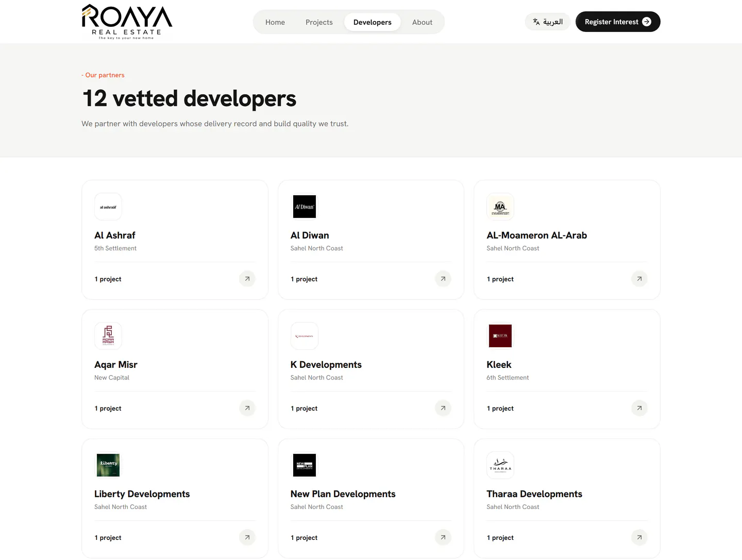Click Aqar Misr's '1 project' text
This screenshot has width=742, height=560.
(x=108, y=409)
